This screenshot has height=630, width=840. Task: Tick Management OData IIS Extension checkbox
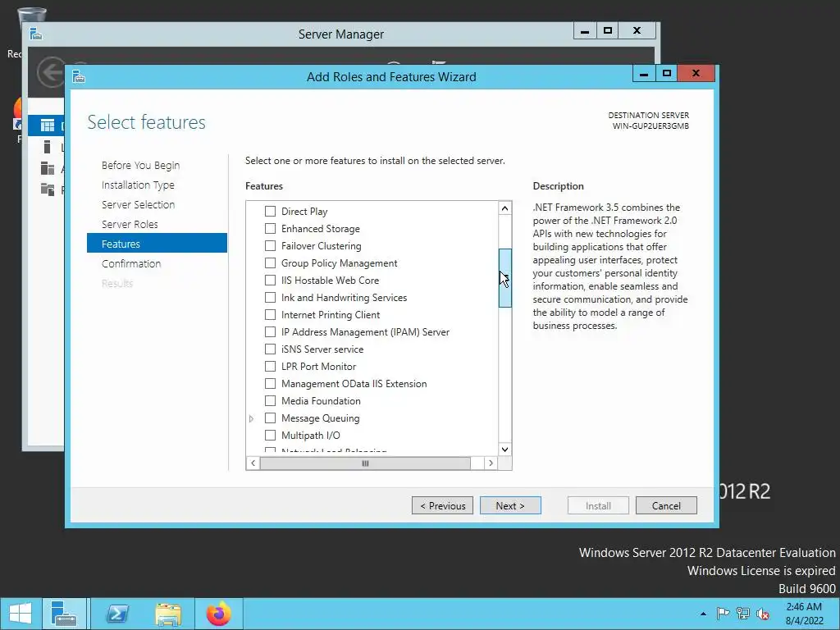click(270, 384)
